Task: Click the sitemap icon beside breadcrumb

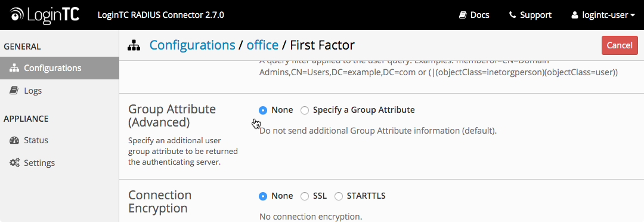Action: 134,45
